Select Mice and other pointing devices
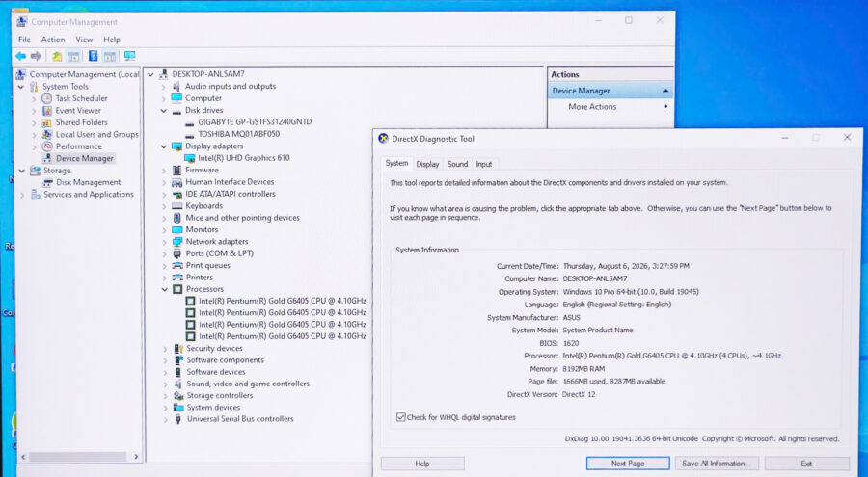 (x=242, y=218)
